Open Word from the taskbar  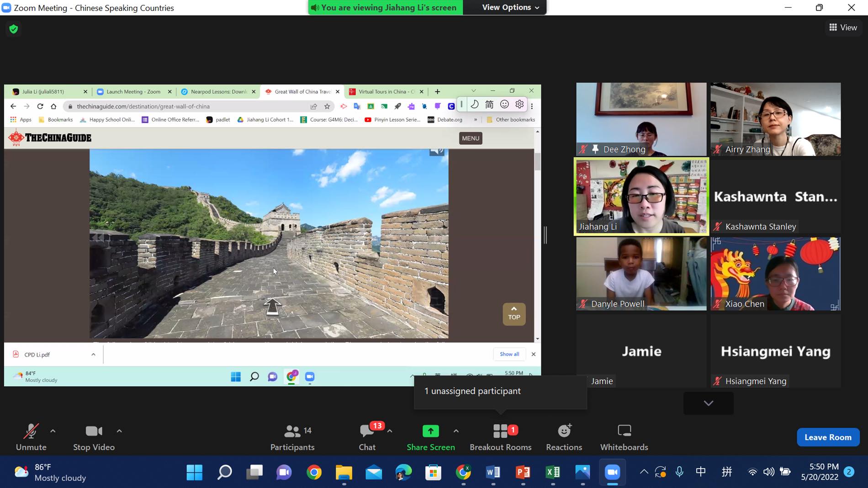(493, 472)
